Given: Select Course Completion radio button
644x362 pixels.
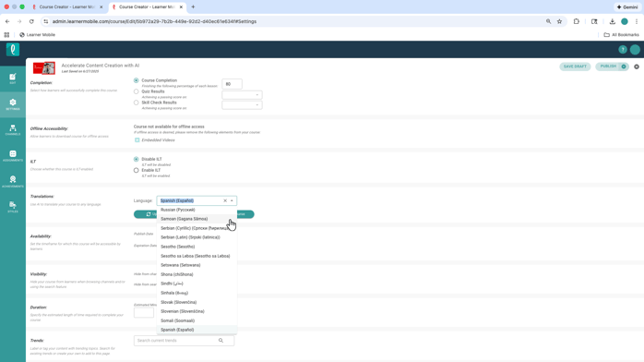Looking at the screenshot, I should tap(136, 80).
